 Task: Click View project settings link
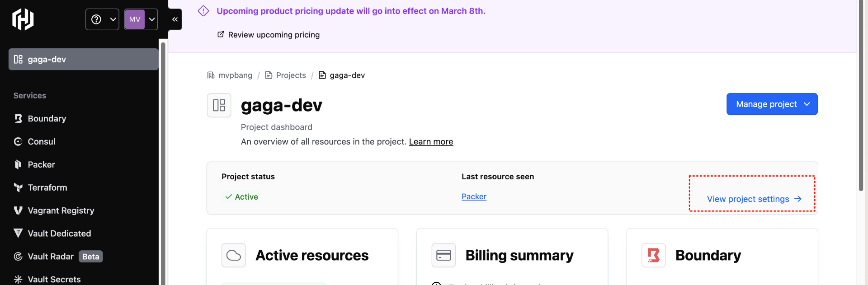754,199
